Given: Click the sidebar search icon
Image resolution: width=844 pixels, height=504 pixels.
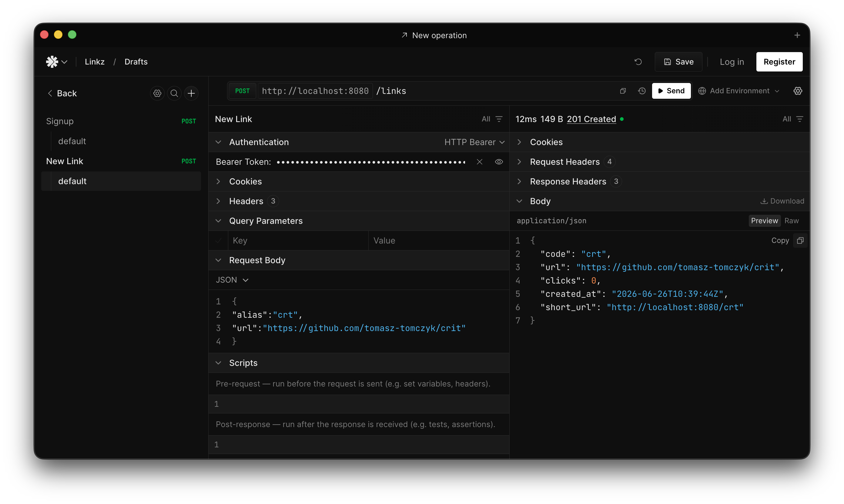Looking at the screenshot, I should pos(174,93).
